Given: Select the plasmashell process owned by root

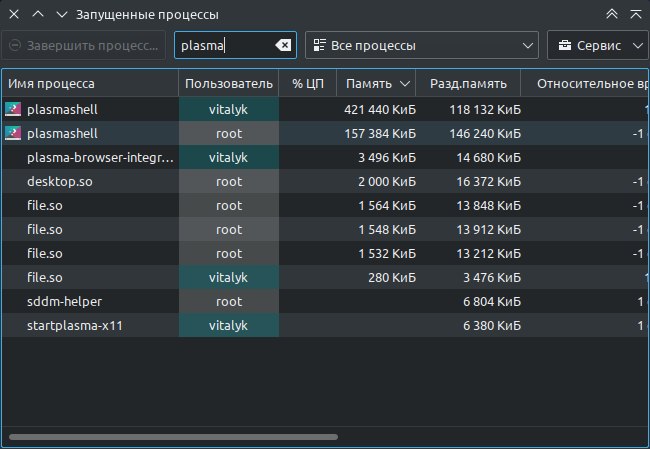Looking at the screenshot, I should pyautogui.click(x=325, y=133).
